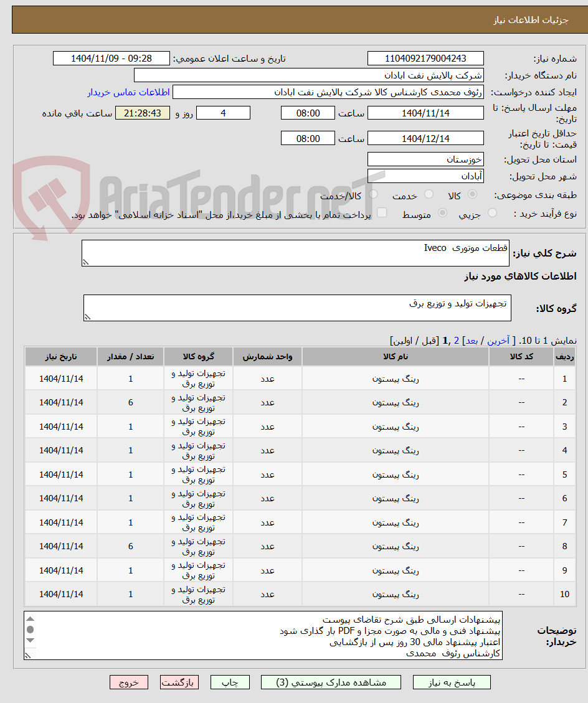The width and height of the screenshot is (588, 703).
Task: Click the کد کالا column header
Action: (x=521, y=356)
